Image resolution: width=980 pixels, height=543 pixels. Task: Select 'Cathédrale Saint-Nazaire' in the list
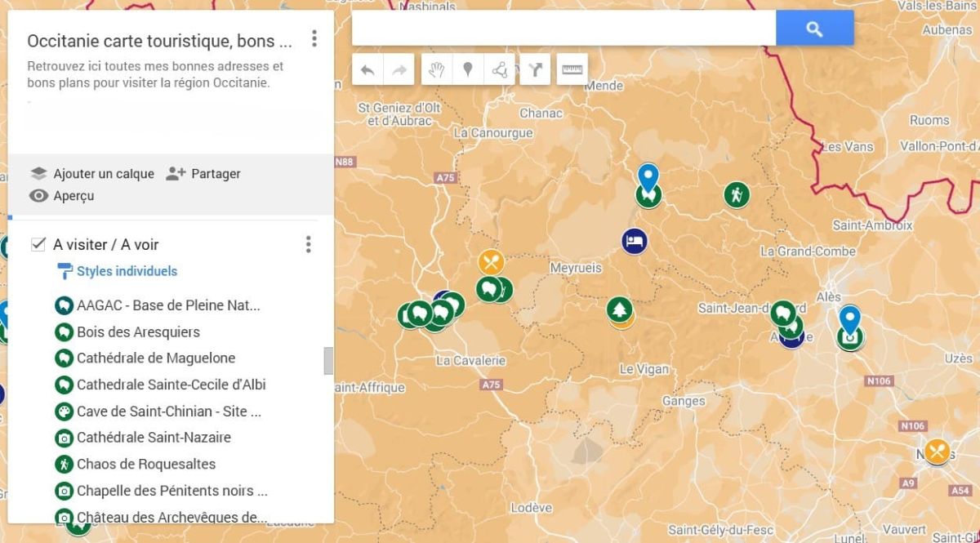pos(154,437)
